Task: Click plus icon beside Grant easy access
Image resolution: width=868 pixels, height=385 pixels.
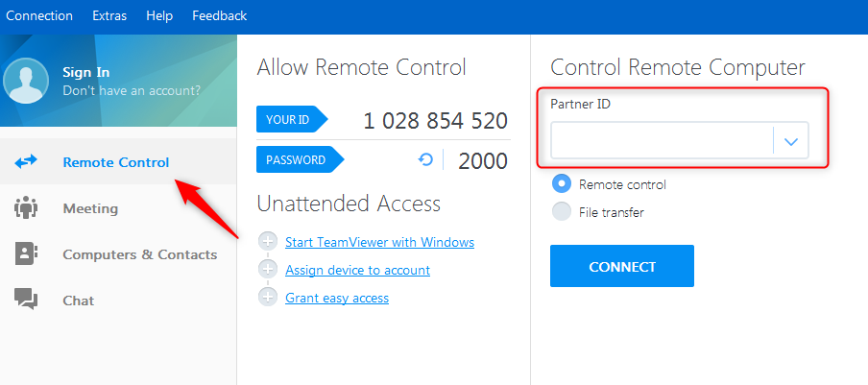Action: [268, 298]
